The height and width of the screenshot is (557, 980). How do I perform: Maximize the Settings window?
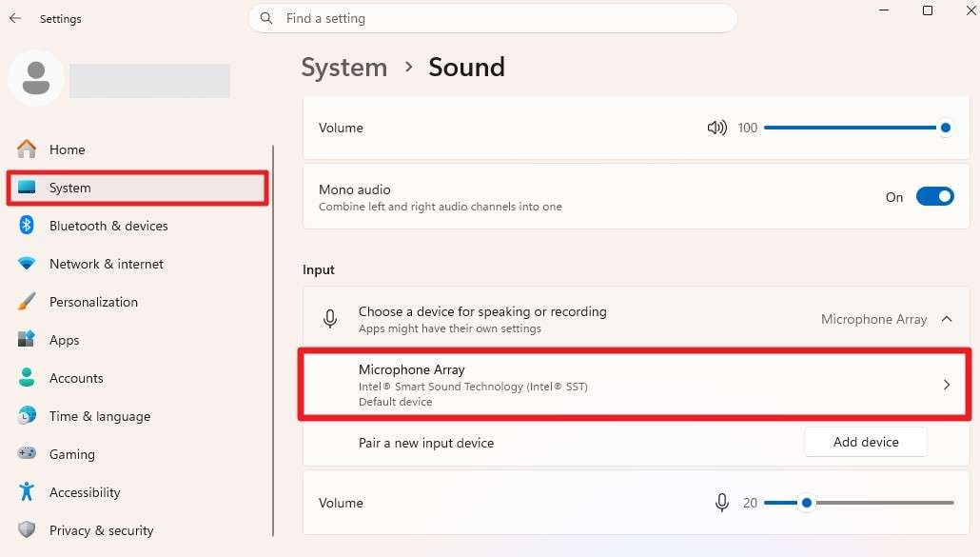coord(928,10)
